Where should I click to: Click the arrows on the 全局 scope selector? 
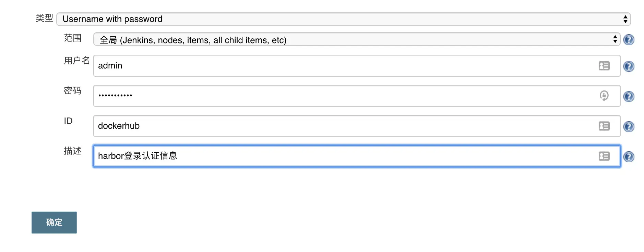click(x=614, y=39)
